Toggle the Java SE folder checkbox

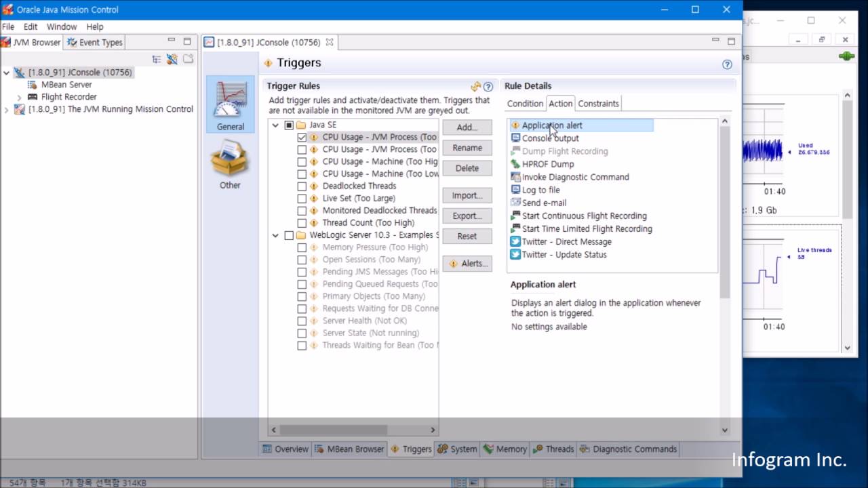click(289, 125)
